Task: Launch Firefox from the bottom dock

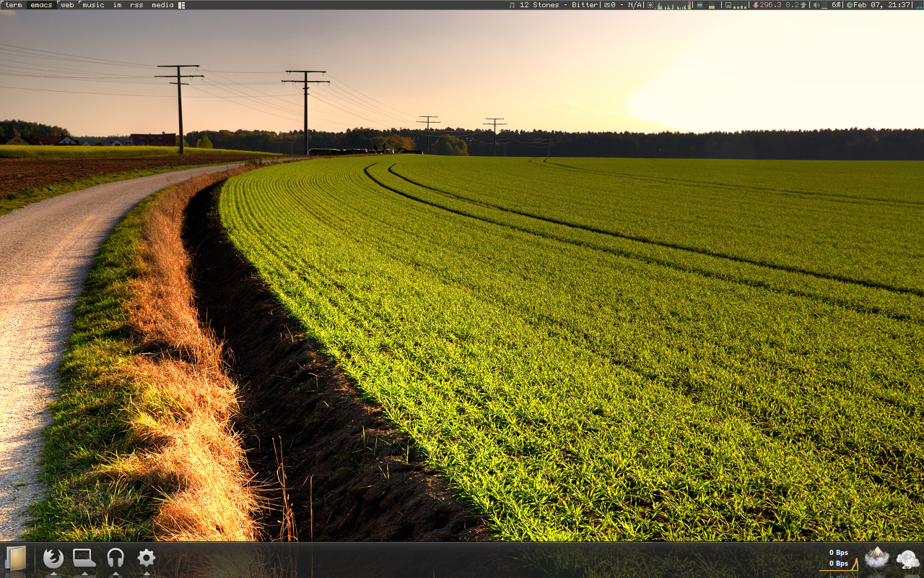Action: click(53, 558)
